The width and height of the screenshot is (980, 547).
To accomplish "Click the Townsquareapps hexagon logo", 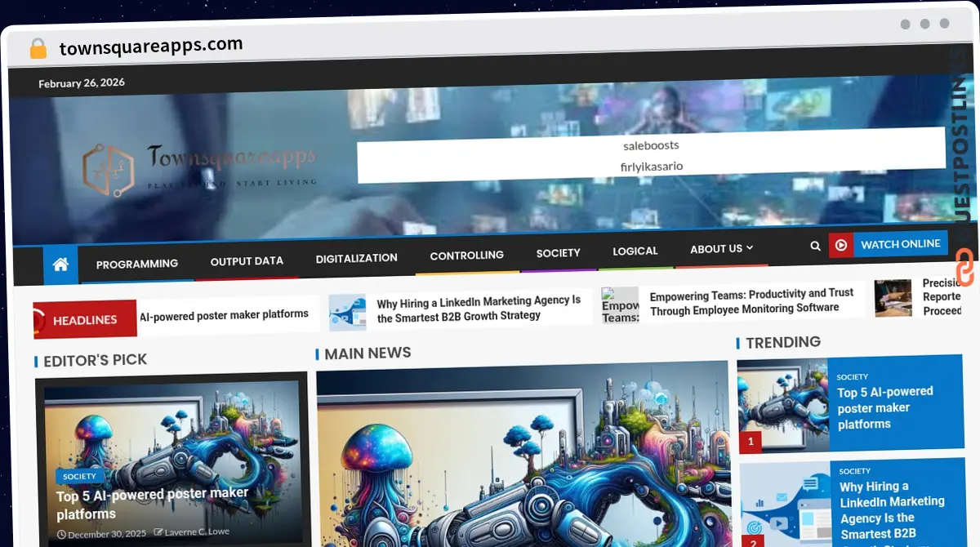I will 108,171.
